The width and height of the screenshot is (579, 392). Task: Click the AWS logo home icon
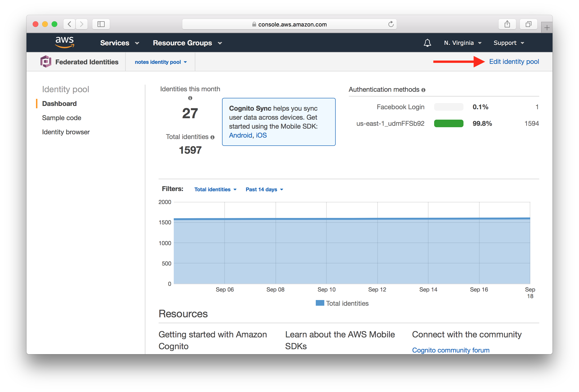[x=65, y=42]
